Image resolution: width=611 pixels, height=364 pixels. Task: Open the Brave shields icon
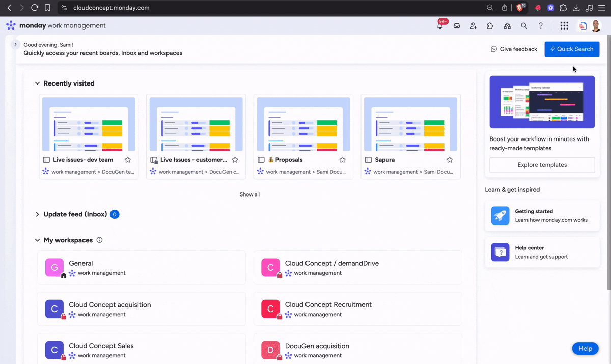(521, 7)
